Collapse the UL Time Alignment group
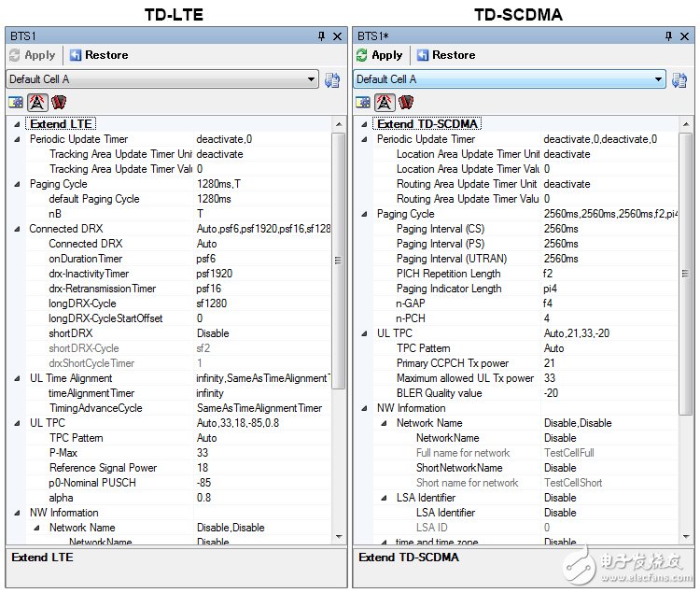 point(16,378)
